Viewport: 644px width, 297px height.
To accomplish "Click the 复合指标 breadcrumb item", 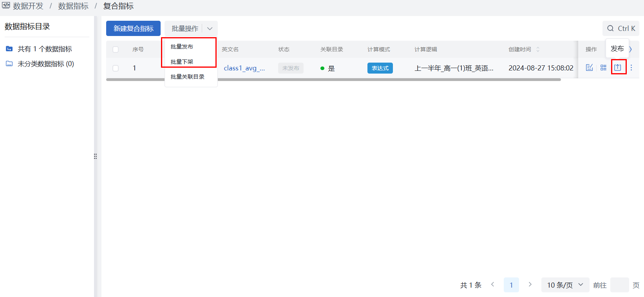I will tap(118, 6).
